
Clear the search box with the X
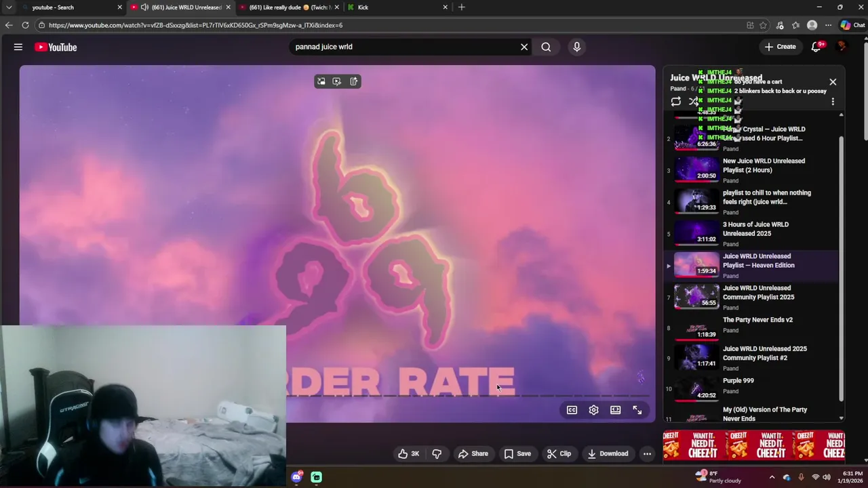[x=524, y=47]
